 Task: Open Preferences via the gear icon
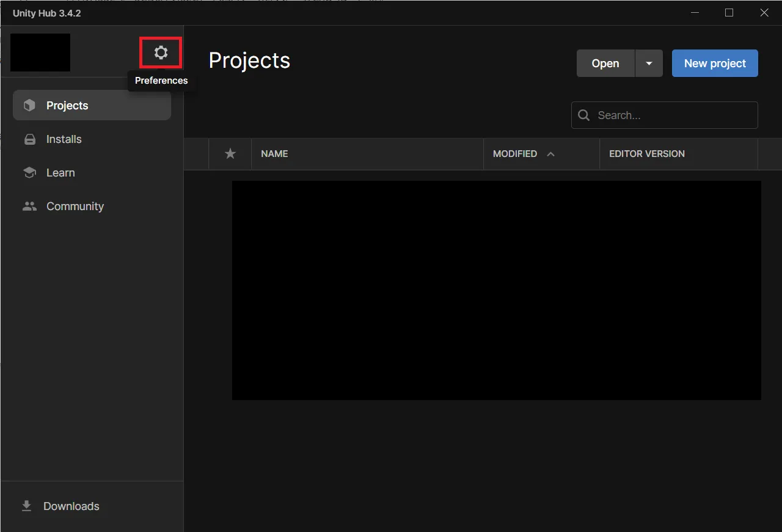[x=161, y=53]
